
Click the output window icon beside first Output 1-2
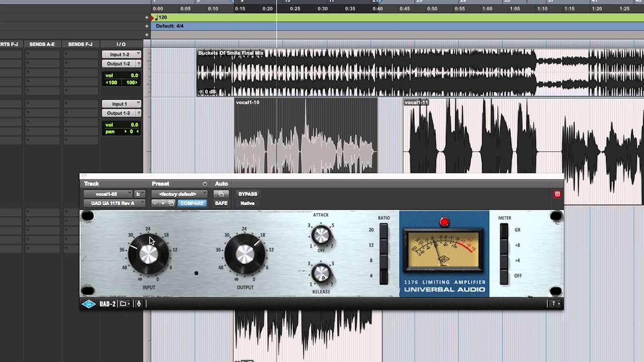pyautogui.click(x=139, y=64)
